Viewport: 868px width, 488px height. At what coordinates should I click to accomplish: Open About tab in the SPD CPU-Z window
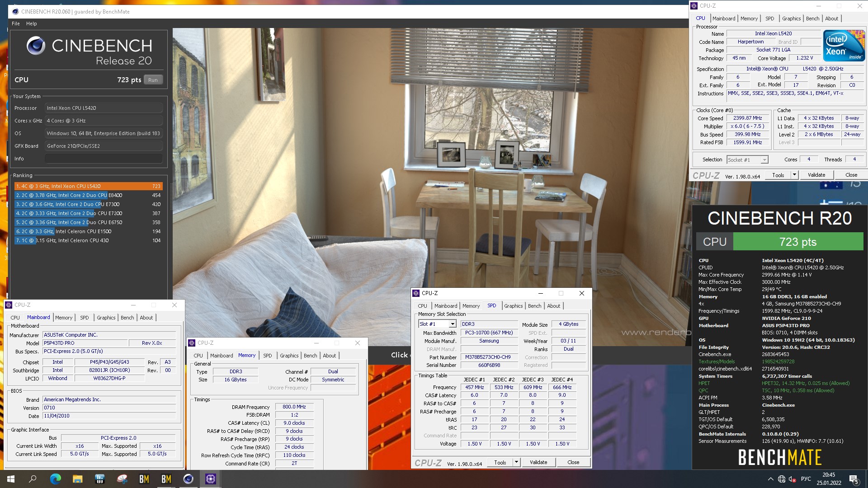click(x=553, y=306)
